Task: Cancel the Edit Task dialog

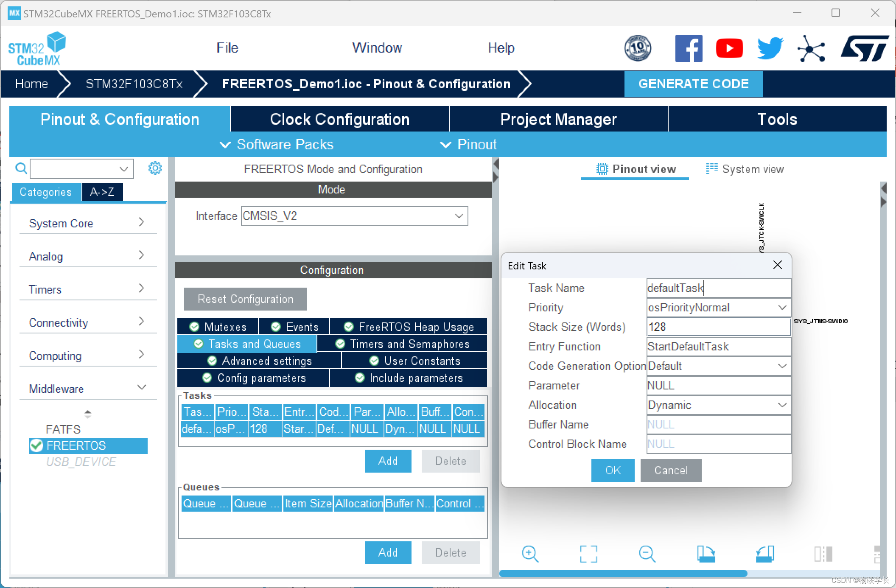Action: tap(671, 470)
